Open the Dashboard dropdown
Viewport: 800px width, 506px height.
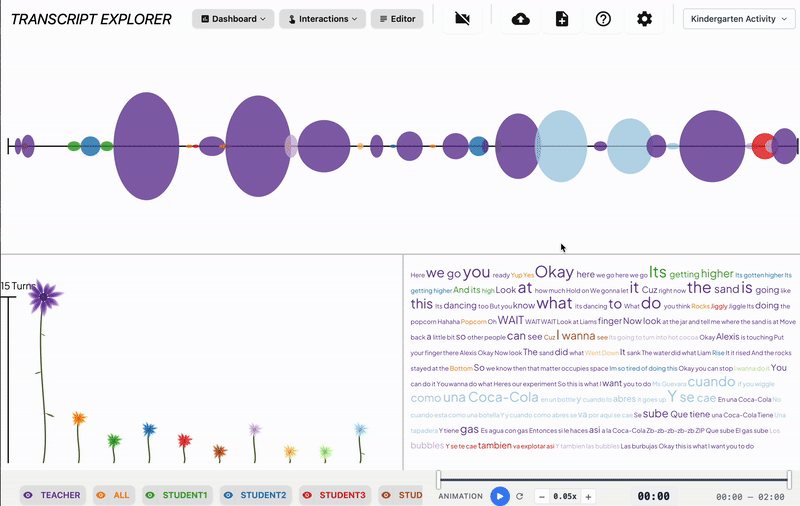tap(233, 19)
